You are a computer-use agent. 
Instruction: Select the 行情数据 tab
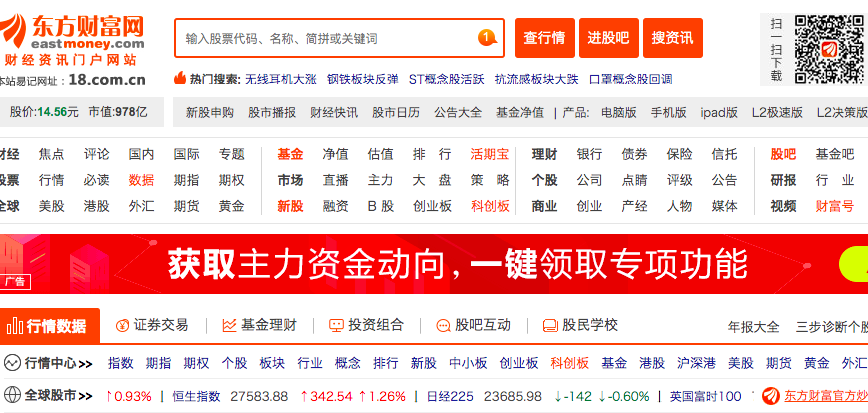50,325
